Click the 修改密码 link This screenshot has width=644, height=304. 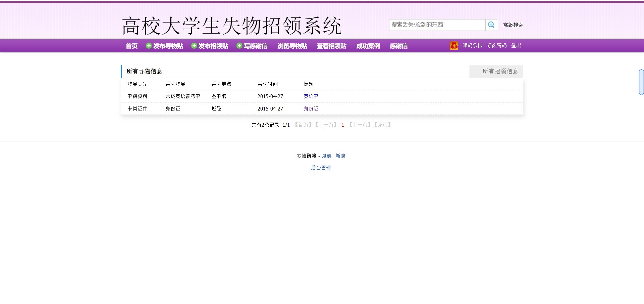(497, 46)
